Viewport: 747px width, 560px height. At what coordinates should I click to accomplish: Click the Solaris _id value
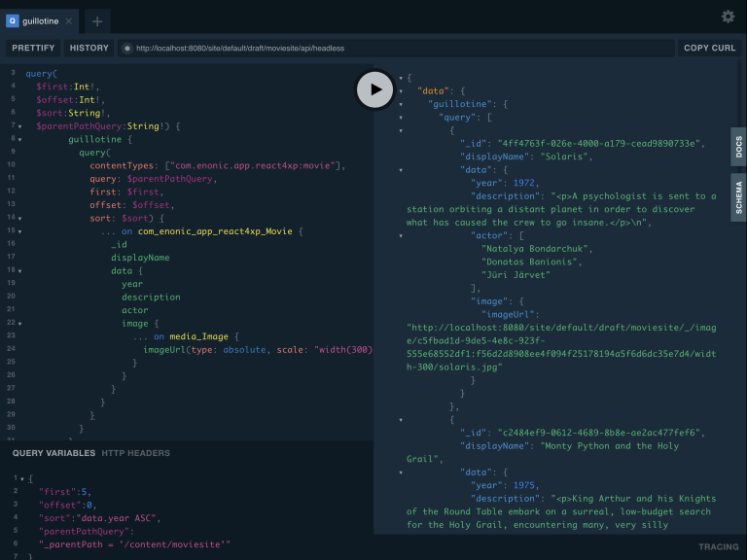tap(598, 143)
